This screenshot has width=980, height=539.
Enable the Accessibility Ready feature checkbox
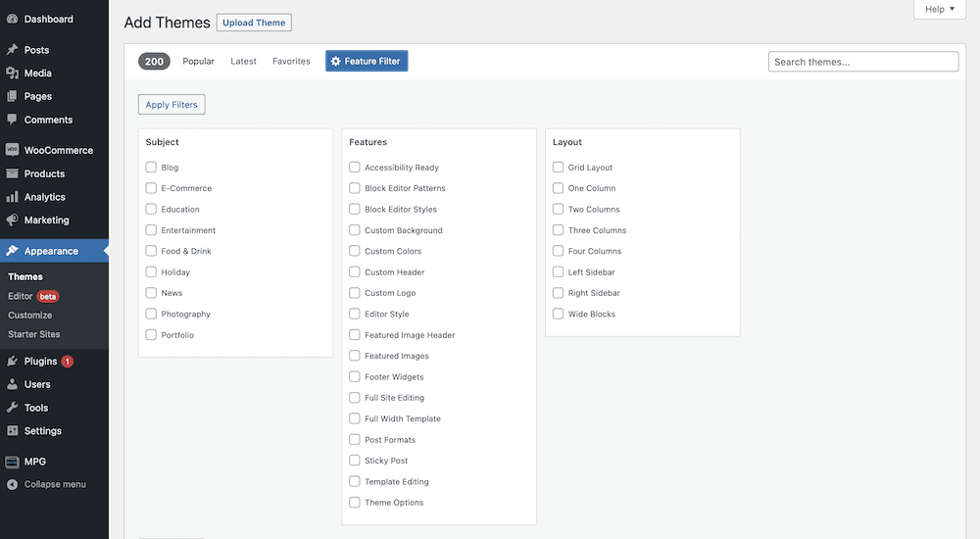coord(355,168)
